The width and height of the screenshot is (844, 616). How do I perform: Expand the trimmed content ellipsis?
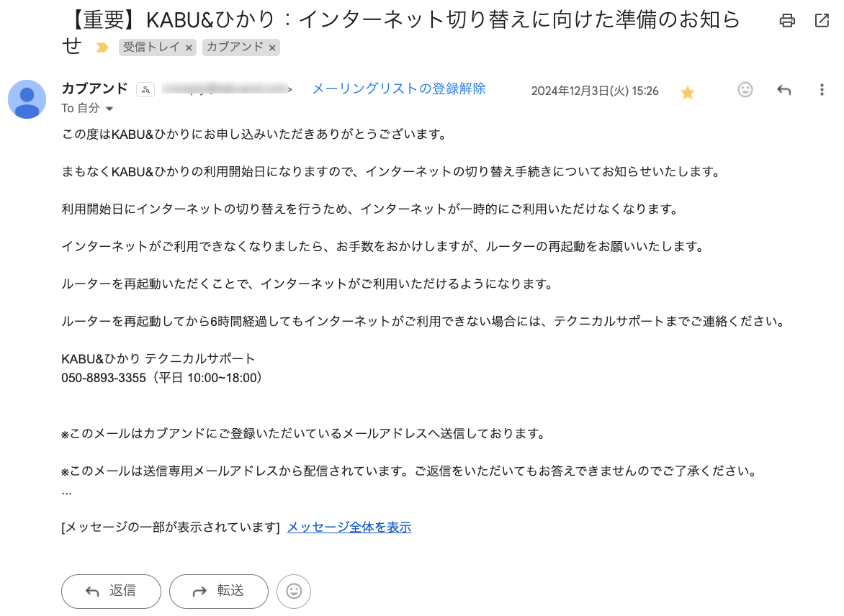point(66,493)
